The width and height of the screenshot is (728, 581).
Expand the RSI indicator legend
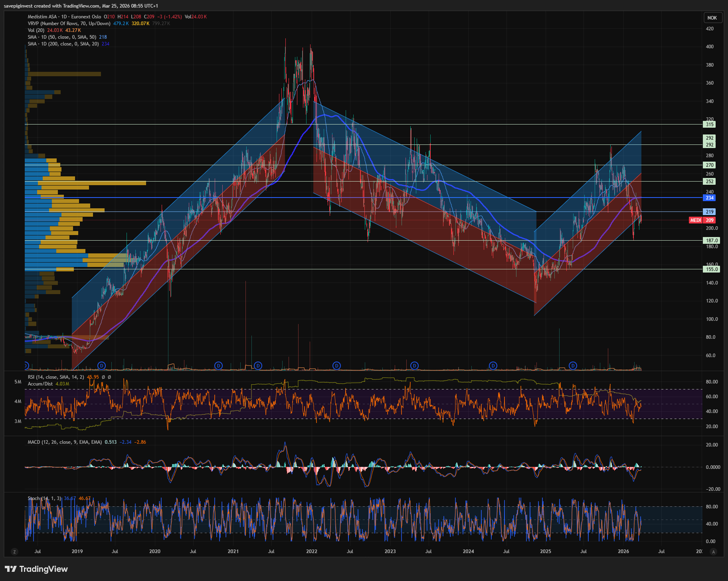tap(55, 377)
